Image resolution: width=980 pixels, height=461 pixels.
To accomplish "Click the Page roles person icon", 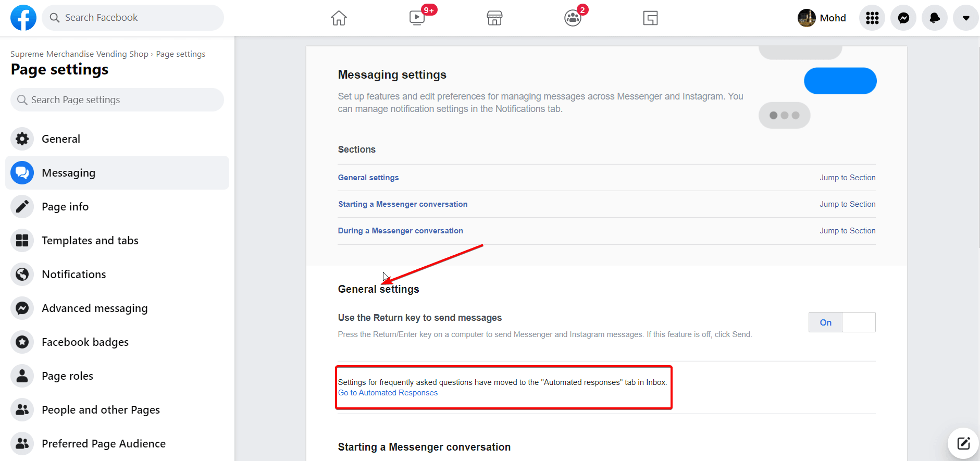I will click(22, 376).
